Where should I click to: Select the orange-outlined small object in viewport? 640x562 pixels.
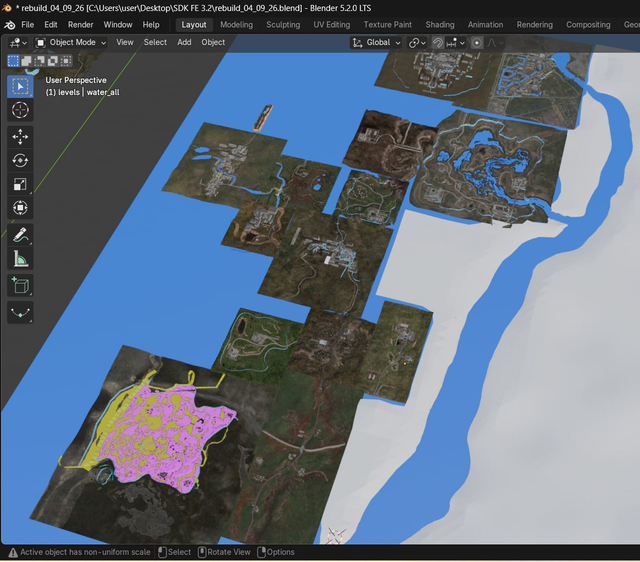click(262, 118)
